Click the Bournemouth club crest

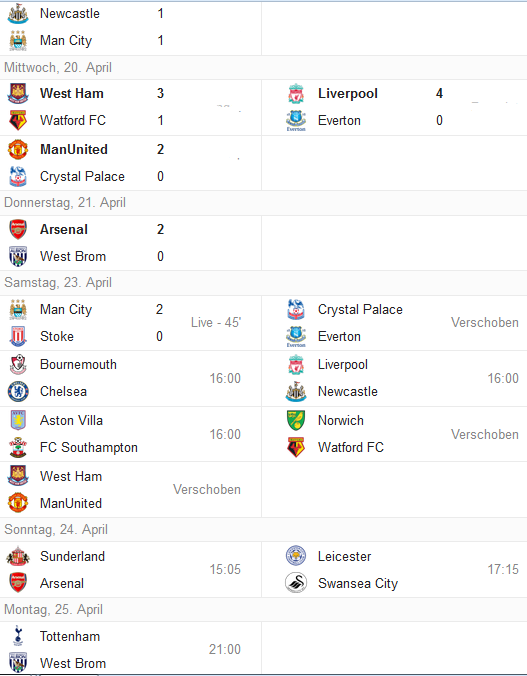(18, 364)
